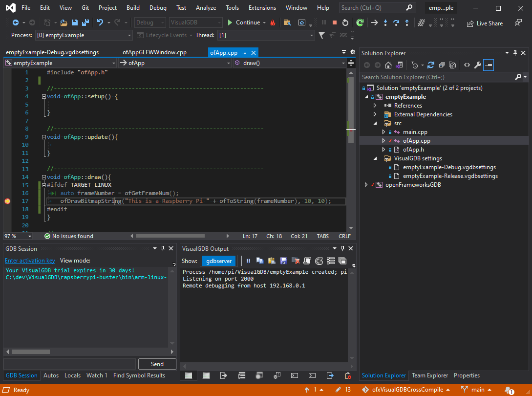
Task: Click the green Apply Code Changes icon
Action: coord(360,23)
